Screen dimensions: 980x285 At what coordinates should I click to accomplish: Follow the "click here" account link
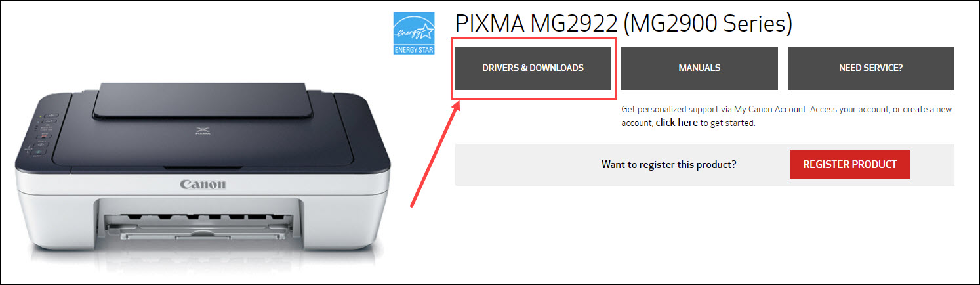[677, 123]
